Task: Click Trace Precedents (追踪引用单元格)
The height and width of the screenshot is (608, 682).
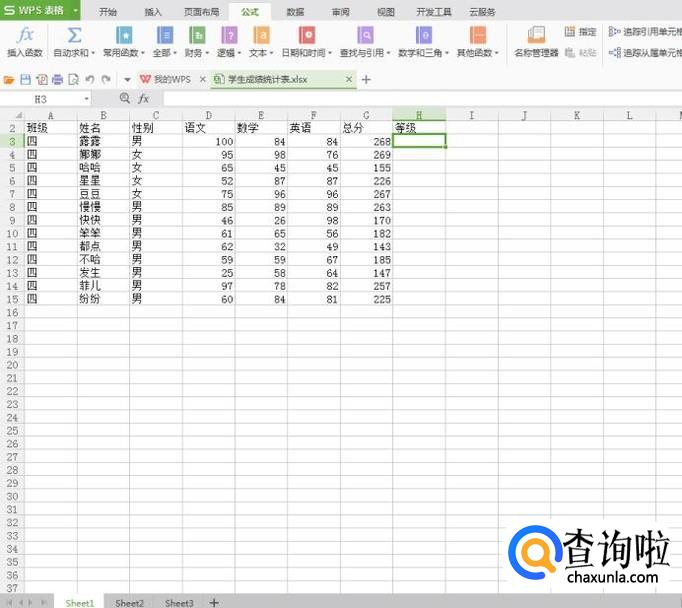Action: point(645,32)
